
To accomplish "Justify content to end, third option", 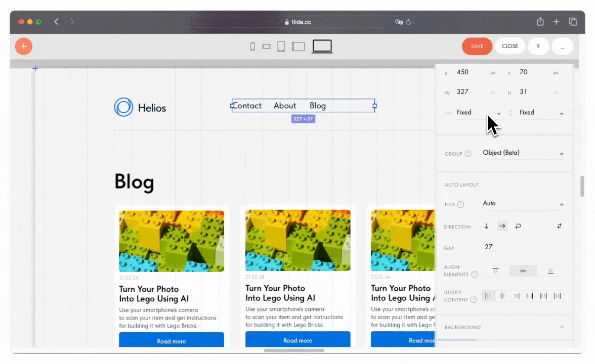I will (517, 296).
